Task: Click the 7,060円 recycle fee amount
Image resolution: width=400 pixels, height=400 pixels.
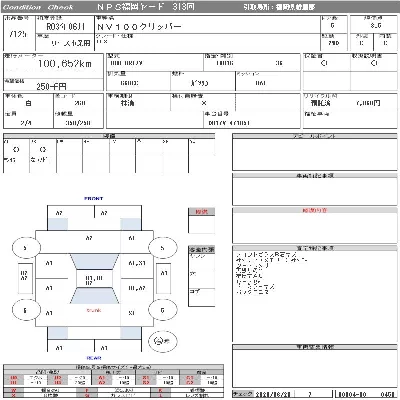Action: click(x=368, y=103)
